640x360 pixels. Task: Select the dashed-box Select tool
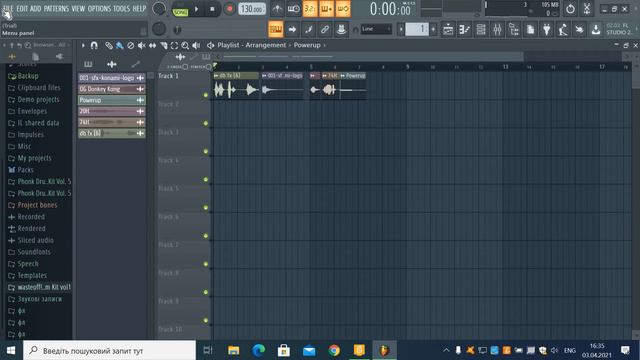pos(174,45)
